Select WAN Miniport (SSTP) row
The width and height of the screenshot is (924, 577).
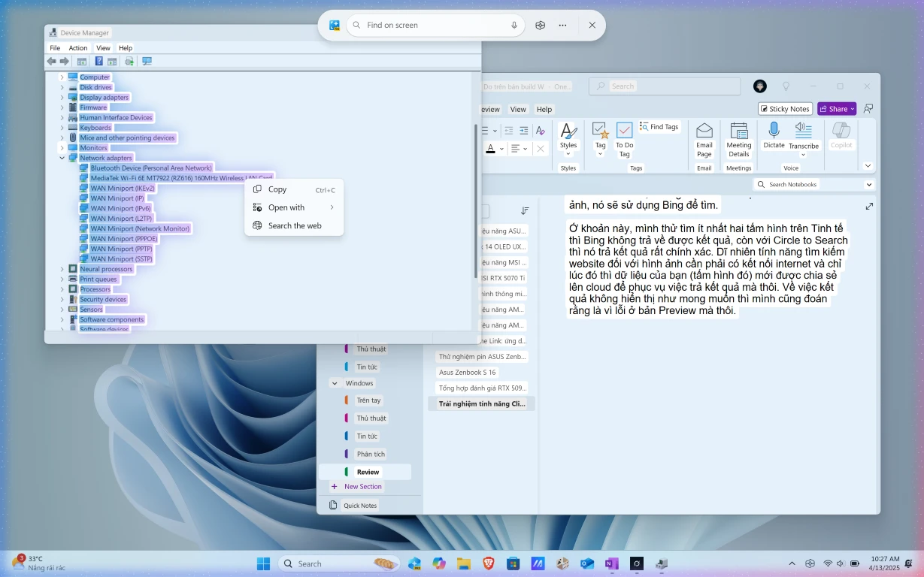click(121, 259)
